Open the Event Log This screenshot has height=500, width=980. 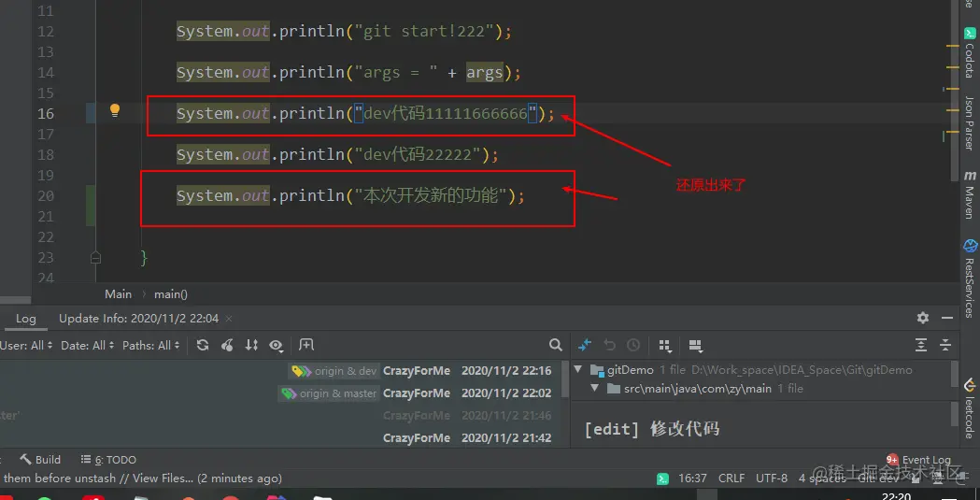pos(918,460)
